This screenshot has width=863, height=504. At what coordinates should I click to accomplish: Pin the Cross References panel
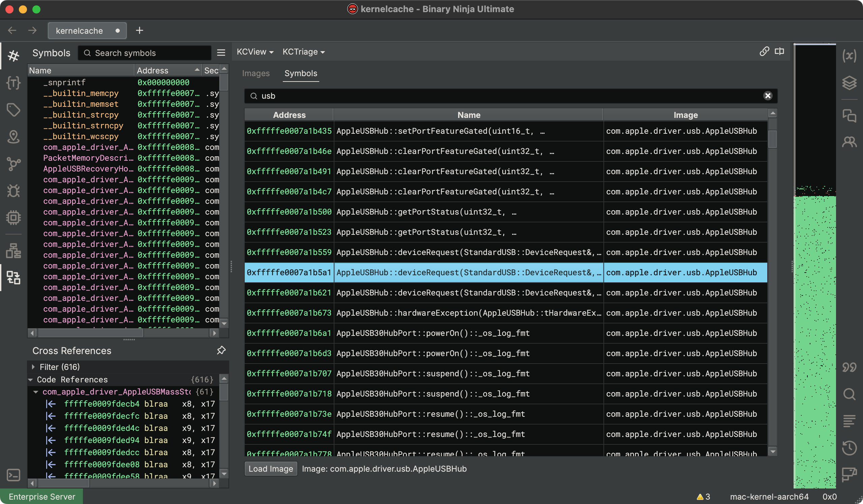(x=221, y=350)
